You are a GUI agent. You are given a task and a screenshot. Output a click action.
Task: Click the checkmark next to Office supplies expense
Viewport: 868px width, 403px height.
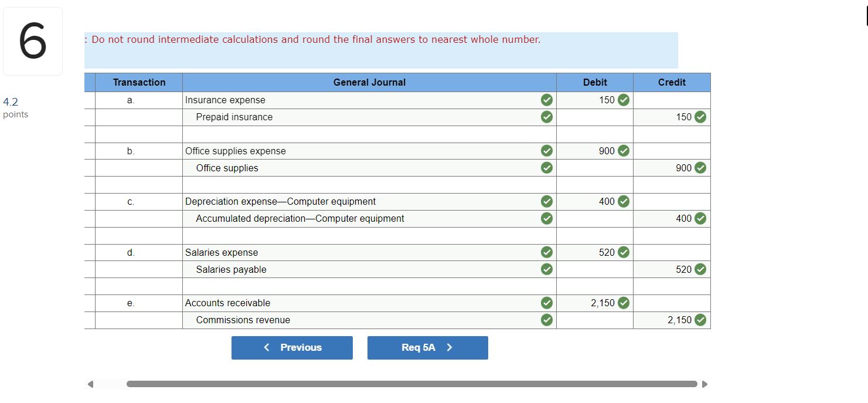point(546,151)
